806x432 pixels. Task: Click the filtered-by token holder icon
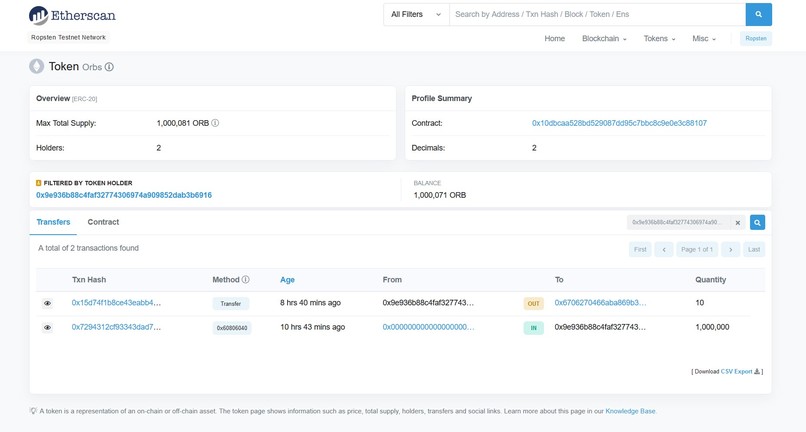[39, 183]
